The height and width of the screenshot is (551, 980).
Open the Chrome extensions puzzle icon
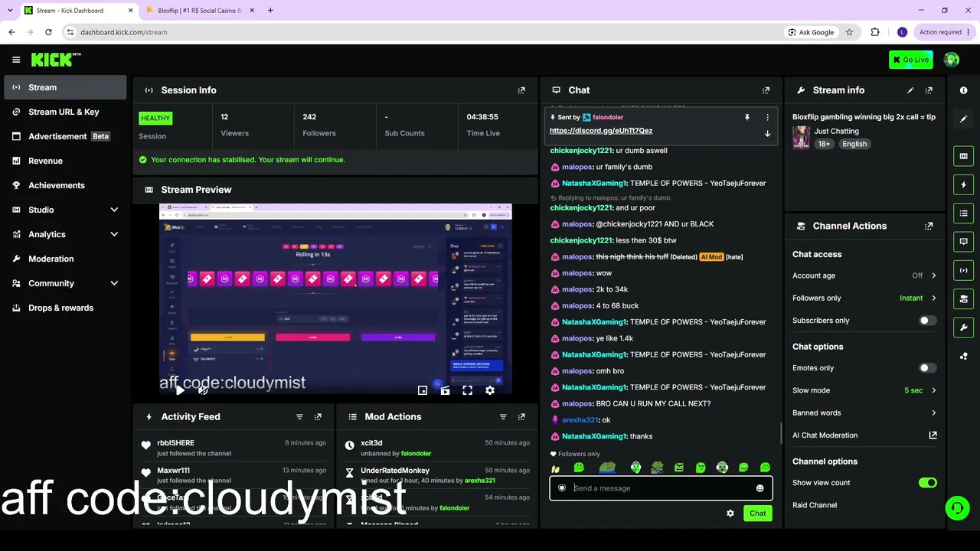(x=875, y=32)
